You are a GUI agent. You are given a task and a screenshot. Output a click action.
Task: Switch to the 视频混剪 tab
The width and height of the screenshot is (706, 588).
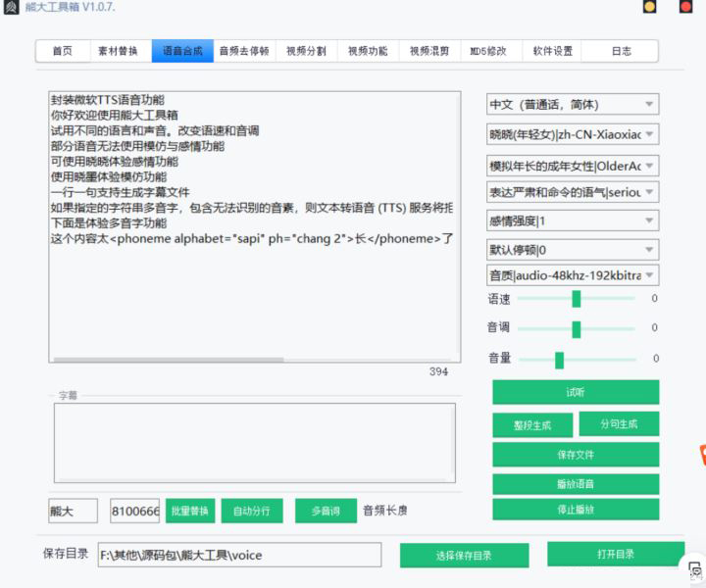tap(429, 51)
